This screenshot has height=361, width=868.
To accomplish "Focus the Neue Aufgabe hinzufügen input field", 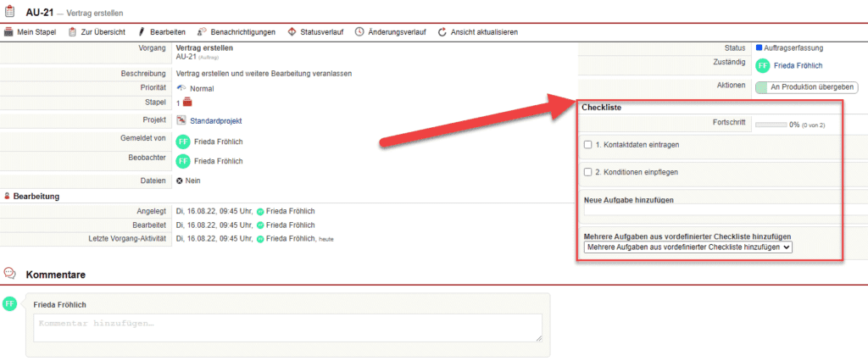I will point(726,210).
